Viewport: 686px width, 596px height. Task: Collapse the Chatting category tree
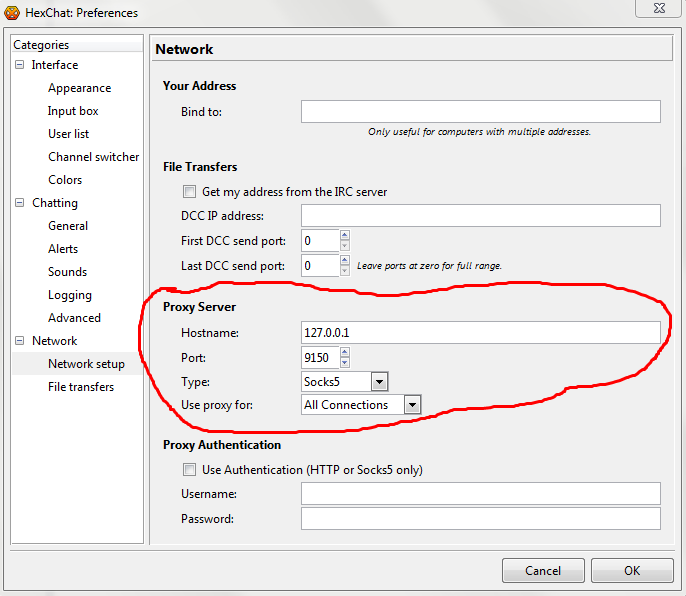pyautogui.click(x=19, y=203)
